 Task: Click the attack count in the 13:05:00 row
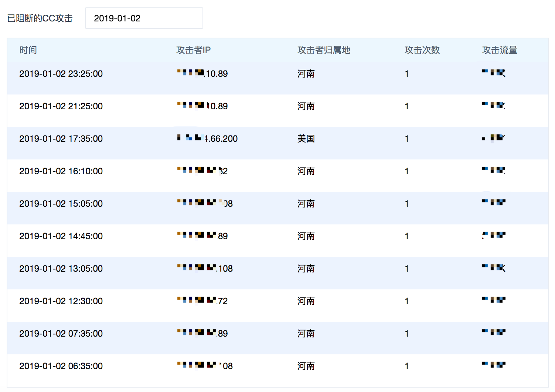point(406,269)
